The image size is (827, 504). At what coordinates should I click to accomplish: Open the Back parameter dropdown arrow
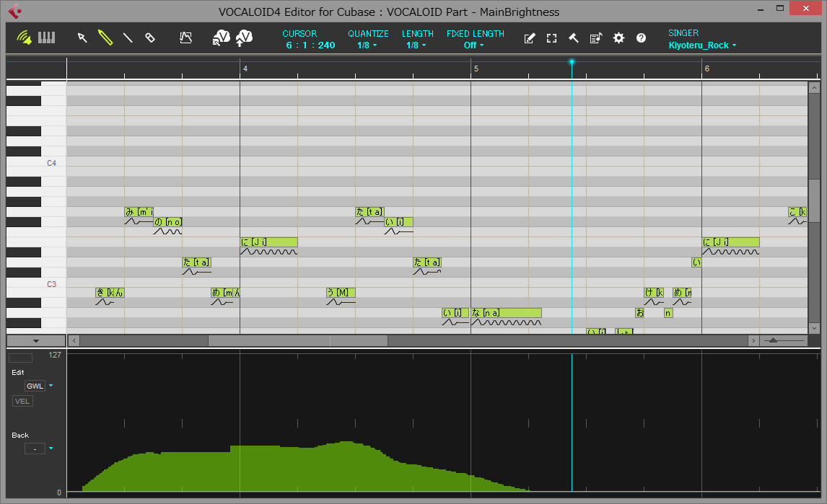51,448
